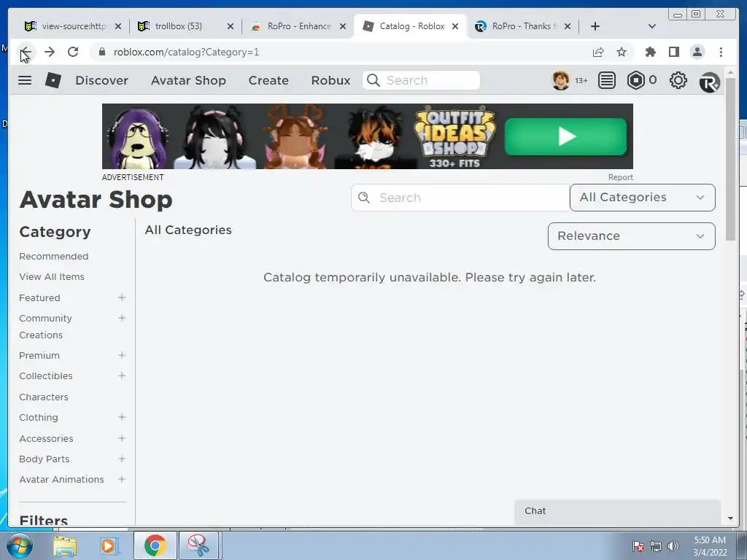Viewport: 747px width, 560px height.
Task: Open the Chrome three-dot menu
Action: 721,52
